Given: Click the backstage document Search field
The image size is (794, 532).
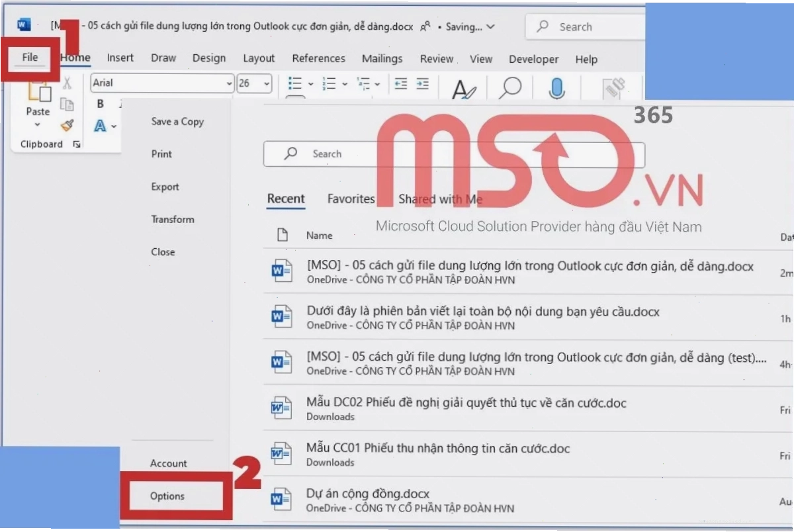Looking at the screenshot, I should (454, 154).
